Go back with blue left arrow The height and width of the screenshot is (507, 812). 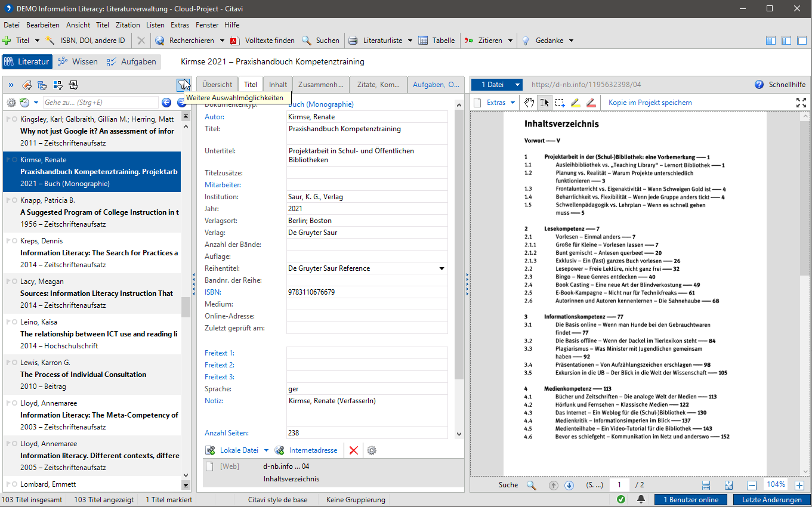pyautogui.click(x=166, y=103)
